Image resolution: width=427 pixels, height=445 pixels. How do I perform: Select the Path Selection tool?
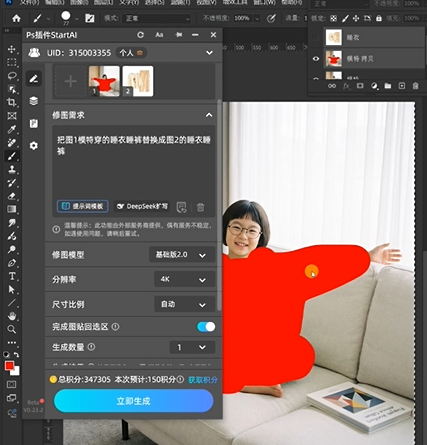point(12,289)
